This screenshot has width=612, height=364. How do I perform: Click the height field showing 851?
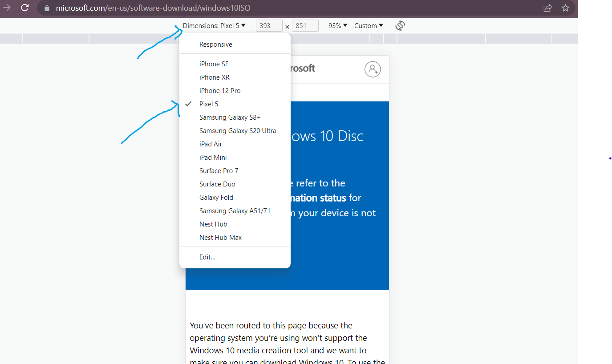(x=305, y=26)
